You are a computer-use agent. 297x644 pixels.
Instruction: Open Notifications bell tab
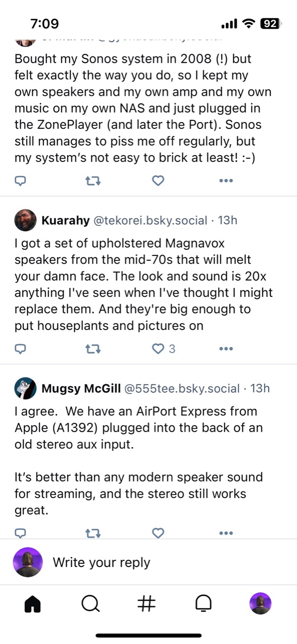[204, 603]
